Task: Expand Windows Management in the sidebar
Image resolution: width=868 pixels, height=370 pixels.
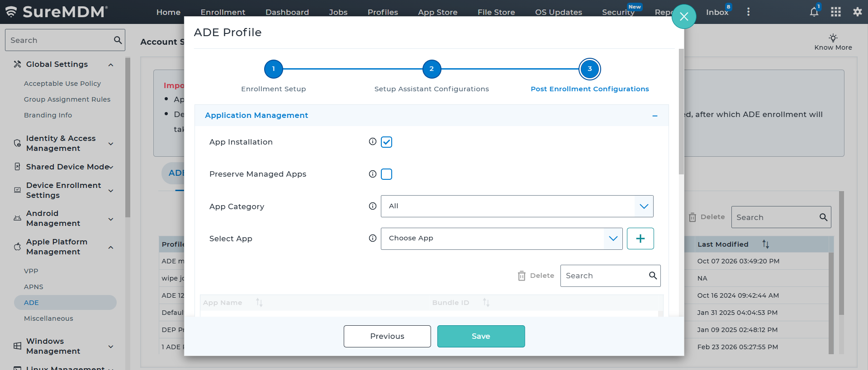Action: (111, 347)
